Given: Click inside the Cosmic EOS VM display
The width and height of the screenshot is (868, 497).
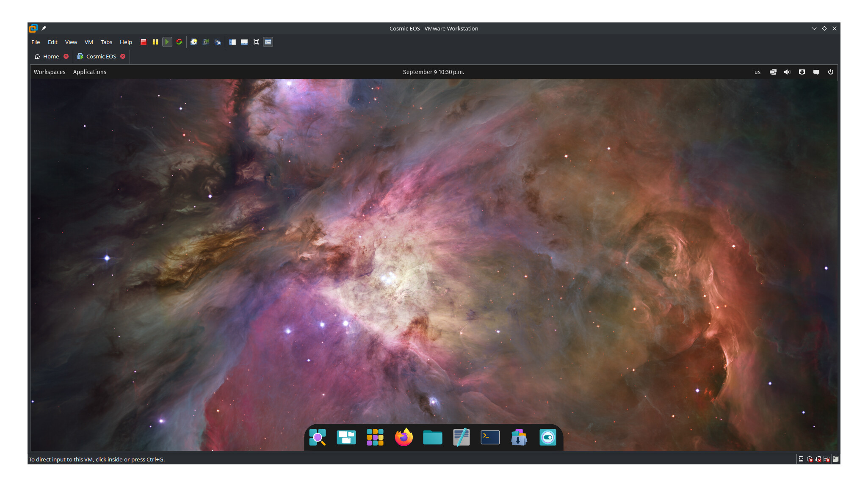Looking at the screenshot, I should point(434,258).
